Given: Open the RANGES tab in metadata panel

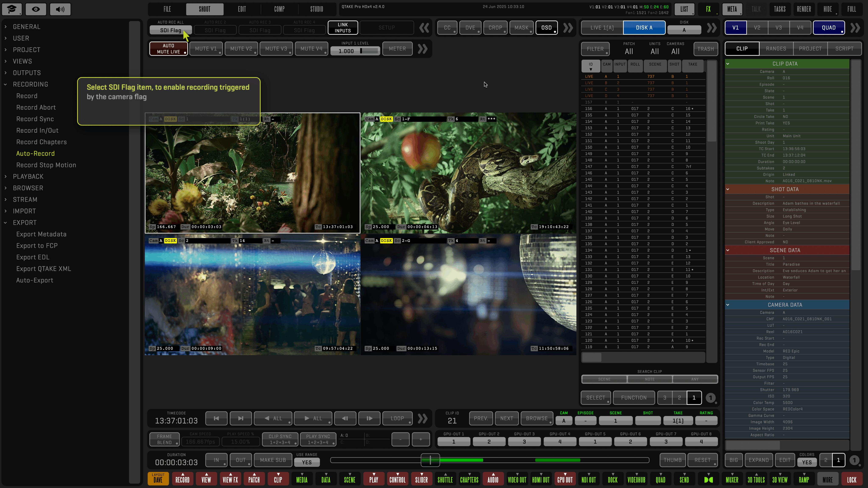Looking at the screenshot, I should [x=776, y=49].
